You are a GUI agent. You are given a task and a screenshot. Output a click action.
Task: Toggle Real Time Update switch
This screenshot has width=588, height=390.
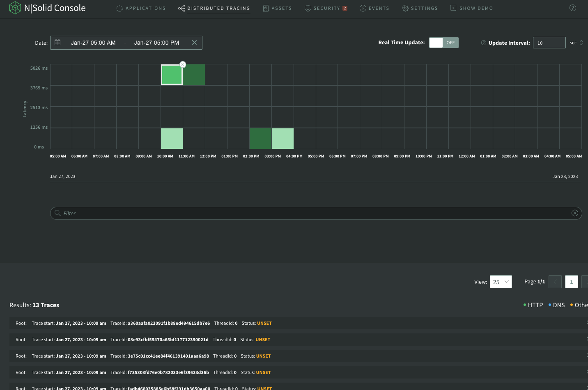click(x=443, y=43)
